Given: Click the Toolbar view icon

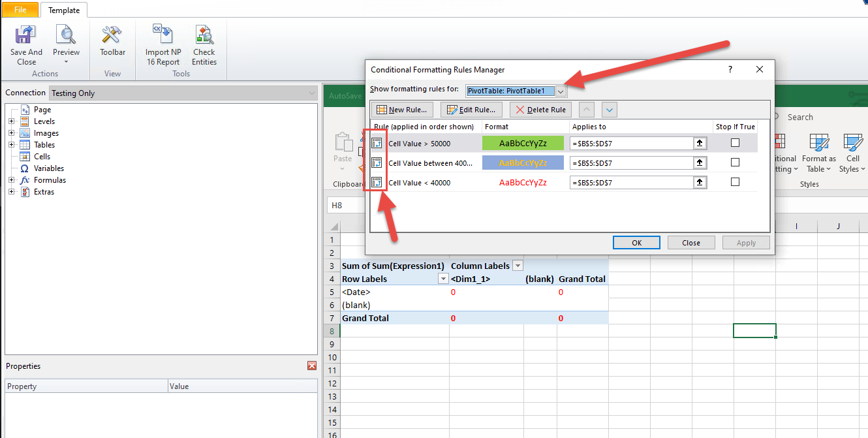Looking at the screenshot, I should tap(112, 36).
